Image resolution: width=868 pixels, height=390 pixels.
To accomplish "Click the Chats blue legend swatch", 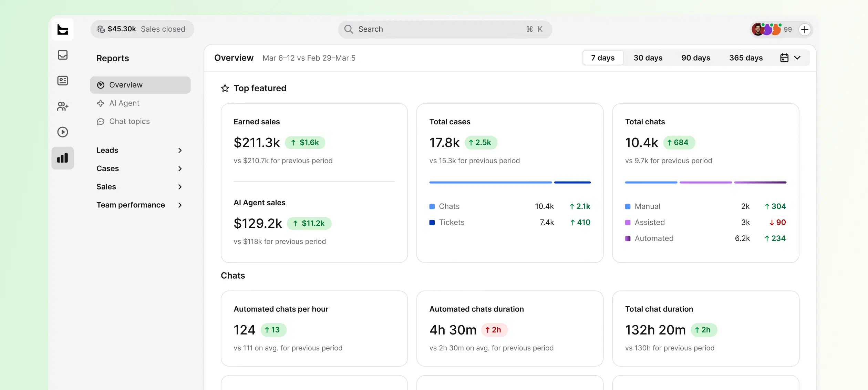I will tap(432, 206).
